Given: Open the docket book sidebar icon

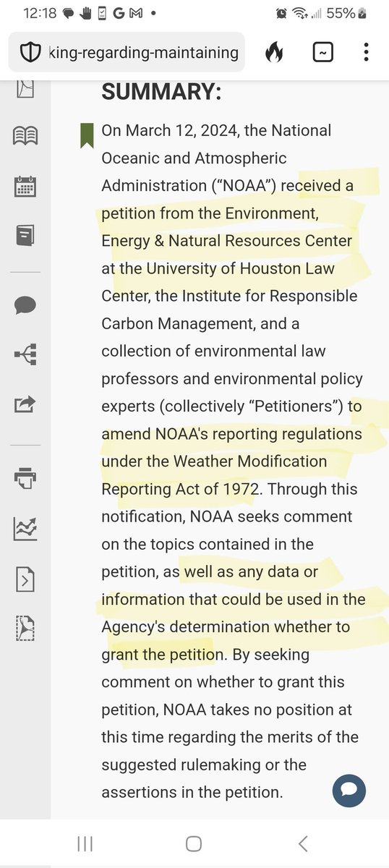Looking at the screenshot, I should pyautogui.click(x=26, y=234).
